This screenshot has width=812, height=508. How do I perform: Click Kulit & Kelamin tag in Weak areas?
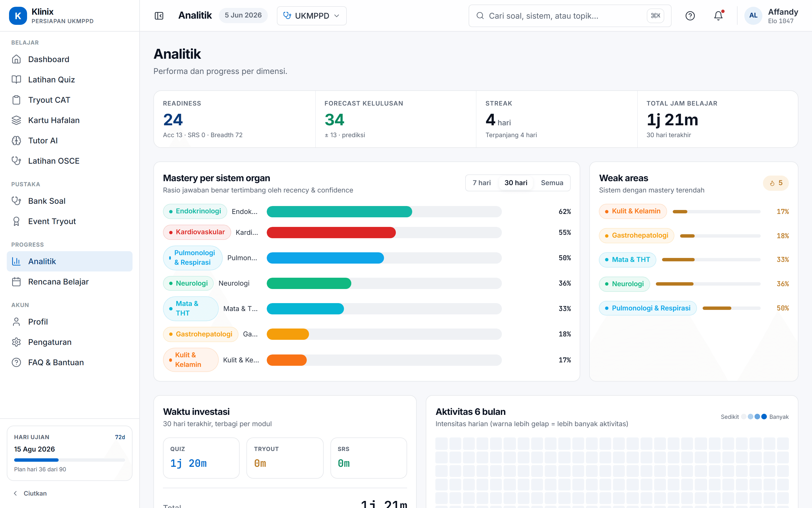coord(633,211)
